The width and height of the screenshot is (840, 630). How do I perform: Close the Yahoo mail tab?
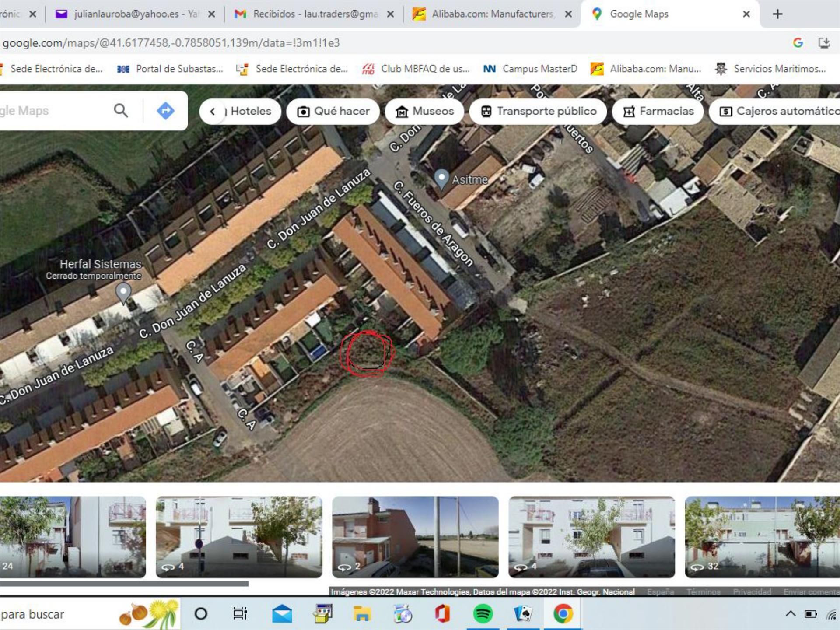(x=211, y=14)
